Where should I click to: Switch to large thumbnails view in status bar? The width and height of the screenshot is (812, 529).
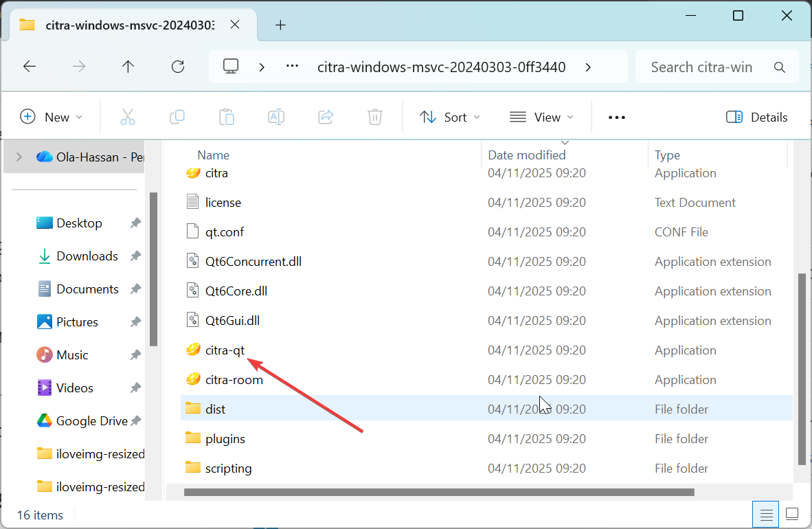(792, 515)
